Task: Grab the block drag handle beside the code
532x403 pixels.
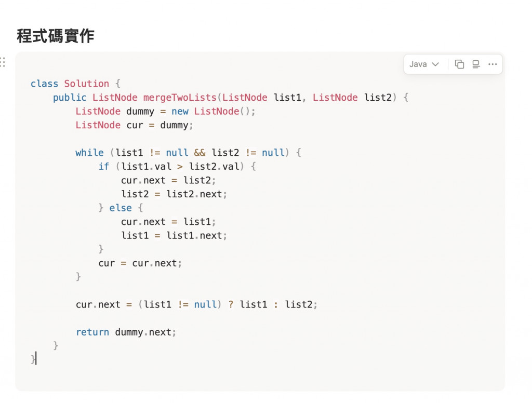Action: (3, 62)
